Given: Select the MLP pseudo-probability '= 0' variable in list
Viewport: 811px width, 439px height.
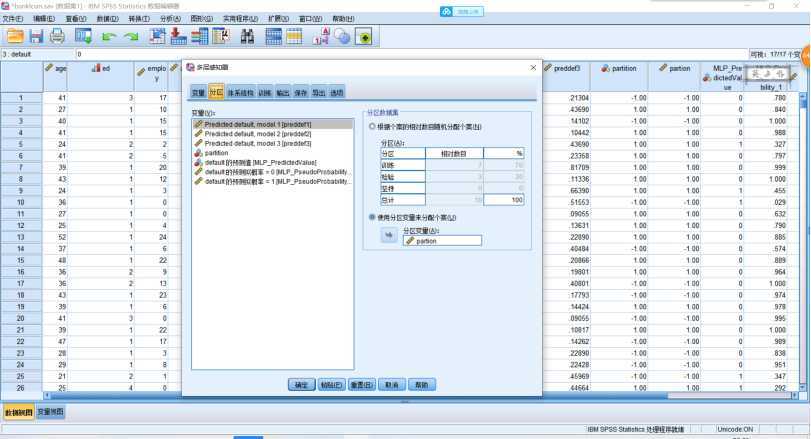Looking at the screenshot, I should coord(273,172).
